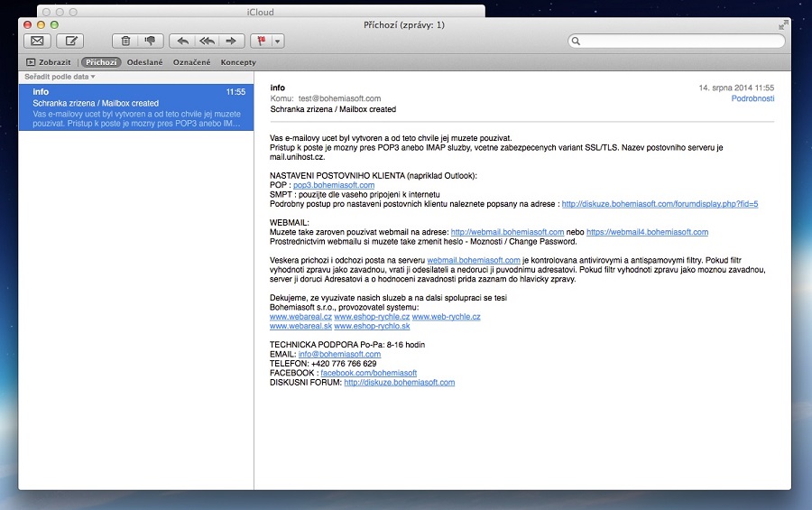Click the phone number +420 776 766 629
Image resolution: width=812 pixels, height=510 pixels.
(x=344, y=364)
